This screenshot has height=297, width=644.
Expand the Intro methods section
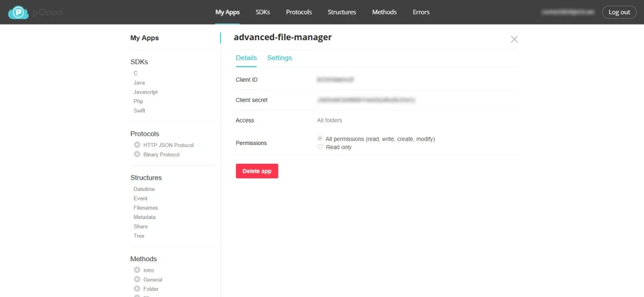137,270
